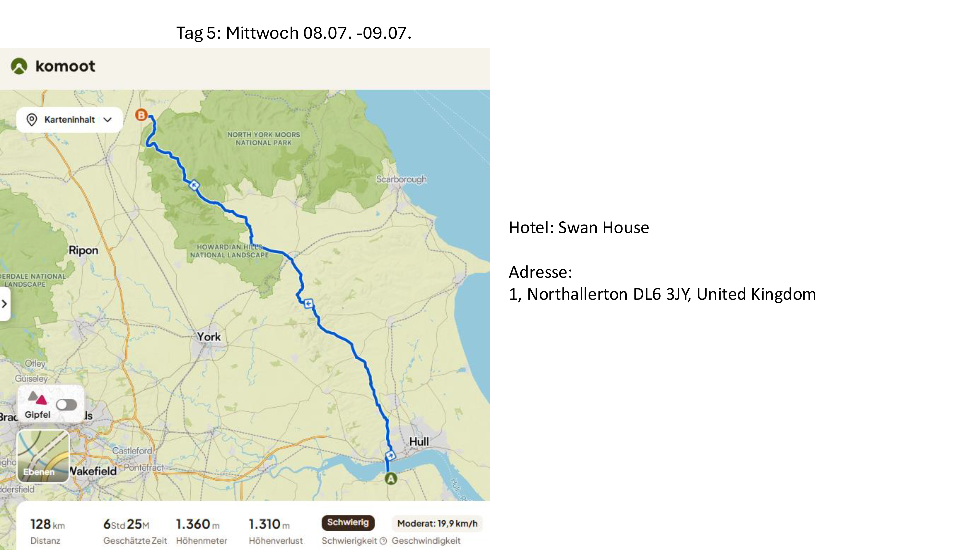Click the komoot logo icon

click(19, 66)
